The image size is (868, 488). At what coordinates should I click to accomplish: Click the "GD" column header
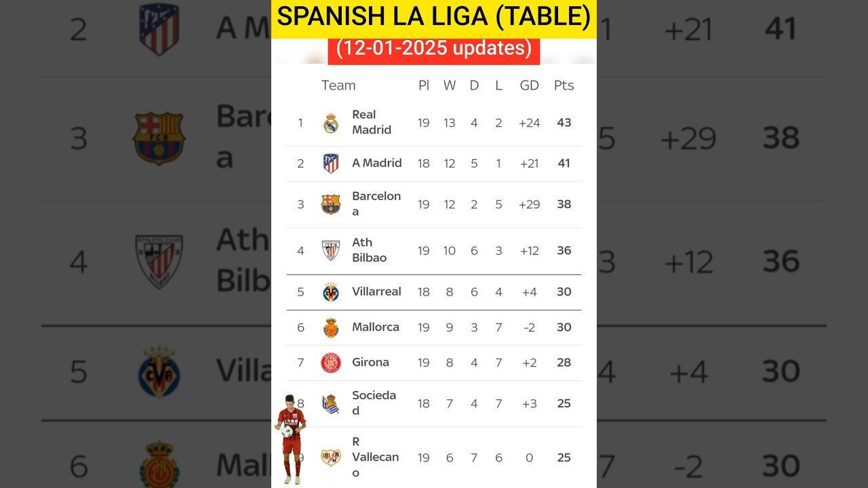point(529,85)
